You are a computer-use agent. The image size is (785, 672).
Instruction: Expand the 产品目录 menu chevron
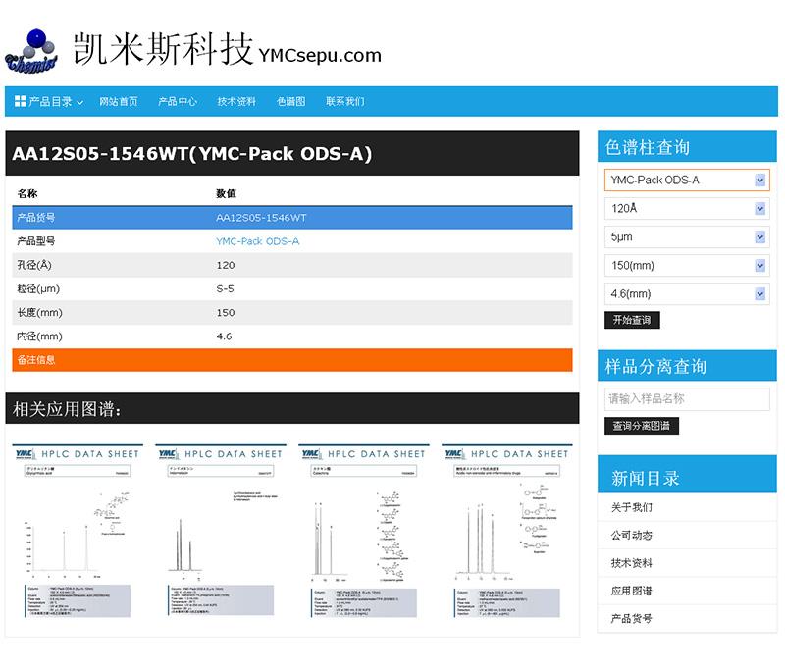(80, 103)
